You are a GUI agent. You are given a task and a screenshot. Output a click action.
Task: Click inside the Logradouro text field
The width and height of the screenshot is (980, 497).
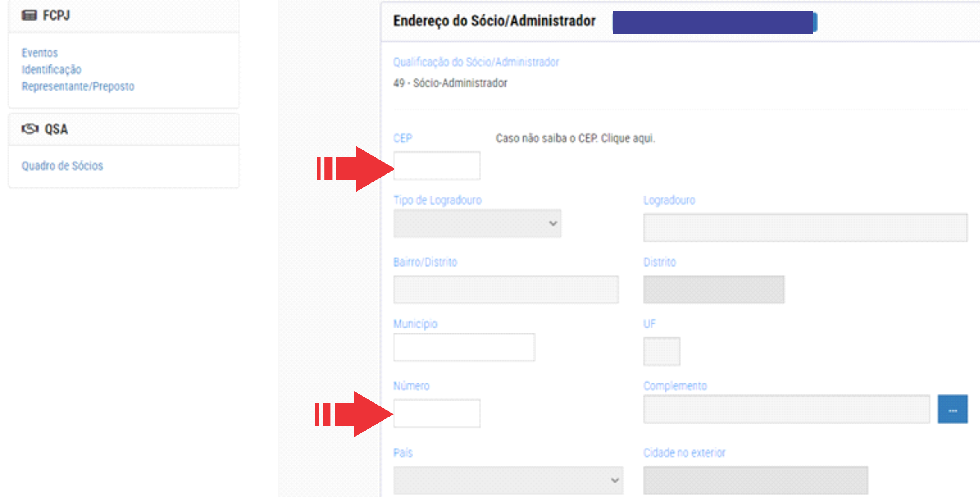point(805,228)
